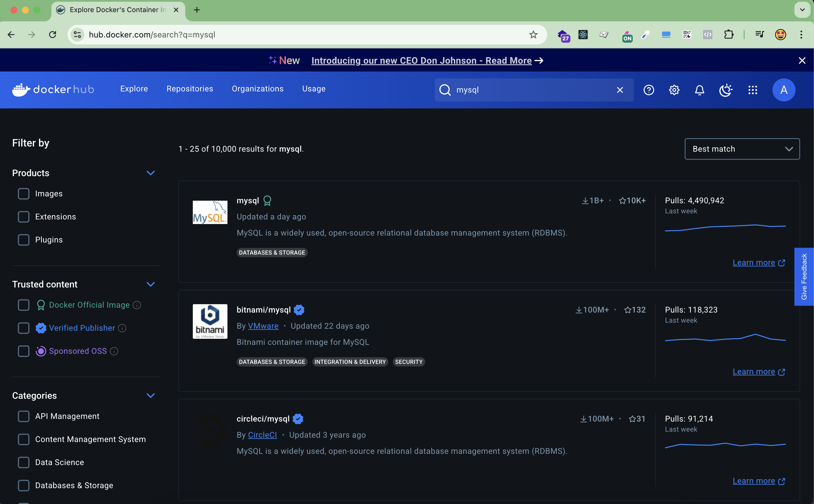Open the Organizations menu item
Viewport: 814px width, 504px height.
tap(257, 89)
